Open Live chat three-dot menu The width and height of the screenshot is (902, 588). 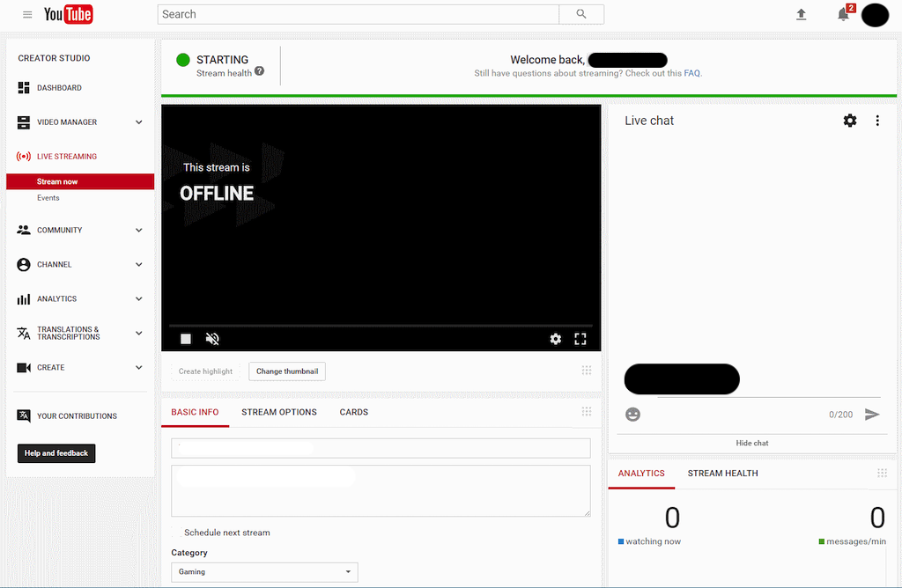pyautogui.click(x=877, y=120)
